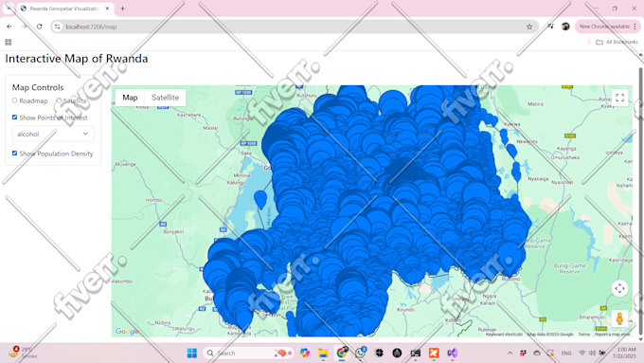Toggle the map fullscreen button
Viewport: 644px width, 363px height.
click(619, 98)
